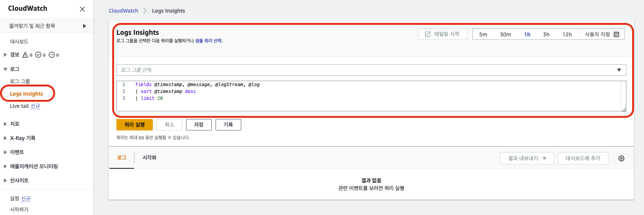This screenshot has width=644, height=215.
Task: Switch to the 로그 results tab
Action: click(x=122, y=158)
